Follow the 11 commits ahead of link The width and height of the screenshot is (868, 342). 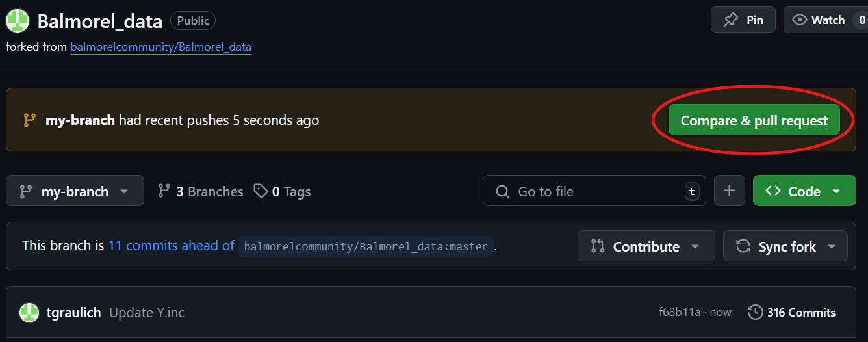(x=172, y=246)
